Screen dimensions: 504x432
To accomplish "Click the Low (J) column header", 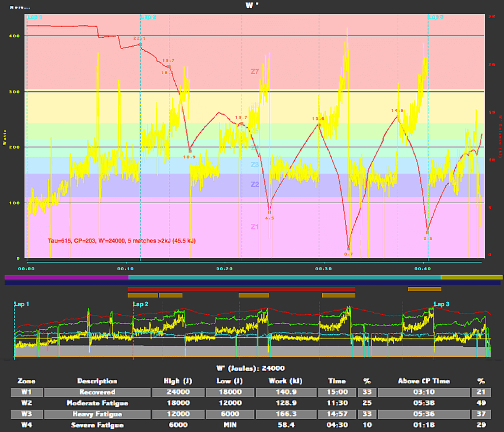I will tap(229, 381).
